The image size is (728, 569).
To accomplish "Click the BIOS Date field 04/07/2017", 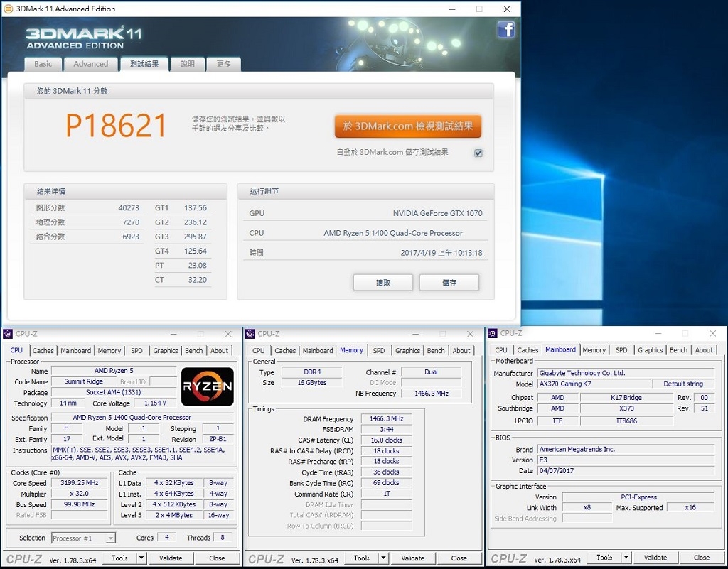I will (626, 471).
